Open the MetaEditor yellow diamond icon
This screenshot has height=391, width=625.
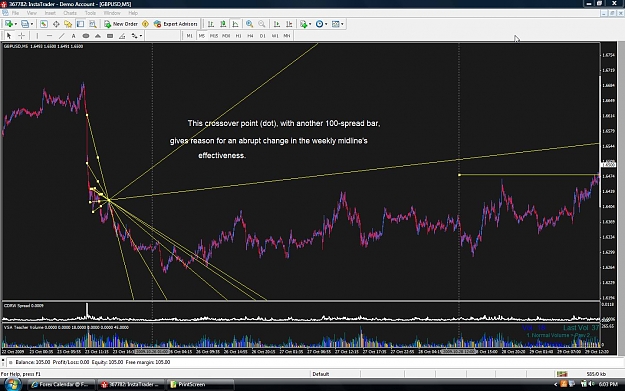click(145, 24)
